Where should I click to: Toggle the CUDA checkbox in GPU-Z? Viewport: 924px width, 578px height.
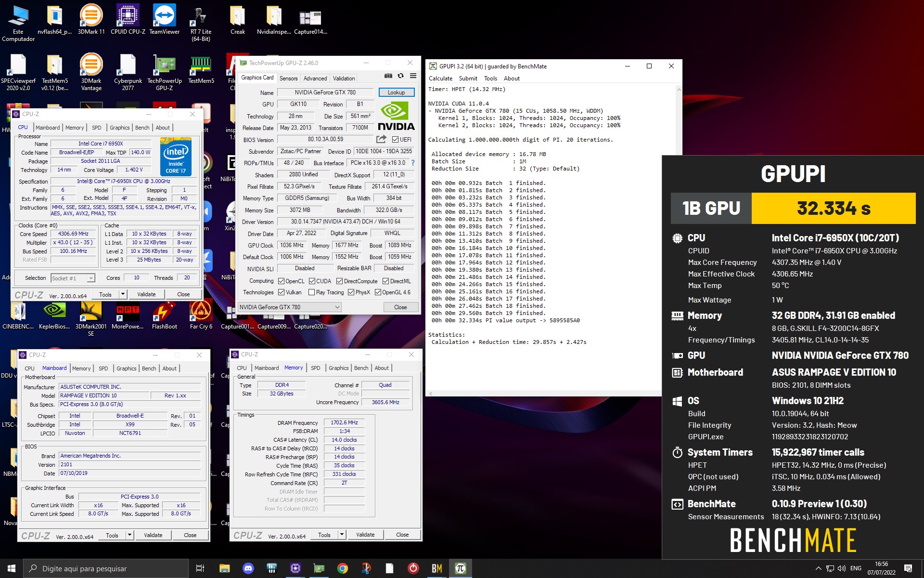coord(312,281)
